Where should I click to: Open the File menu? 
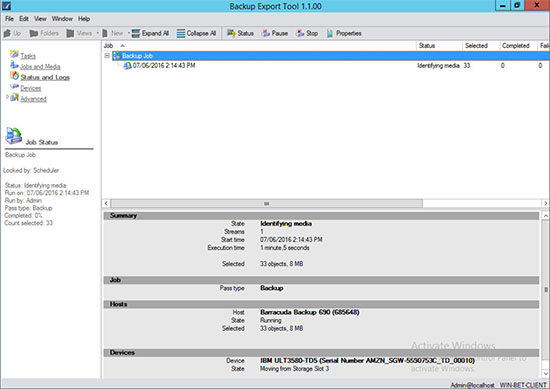(9, 19)
